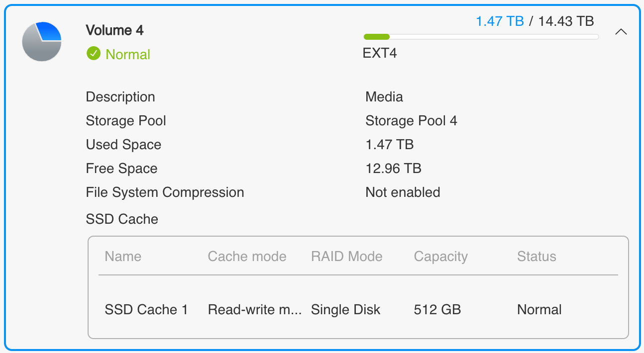The height and width of the screenshot is (353, 644).
Task: Collapse the Volume 4 details chevron
Action: pyautogui.click(x=620, y=32)
